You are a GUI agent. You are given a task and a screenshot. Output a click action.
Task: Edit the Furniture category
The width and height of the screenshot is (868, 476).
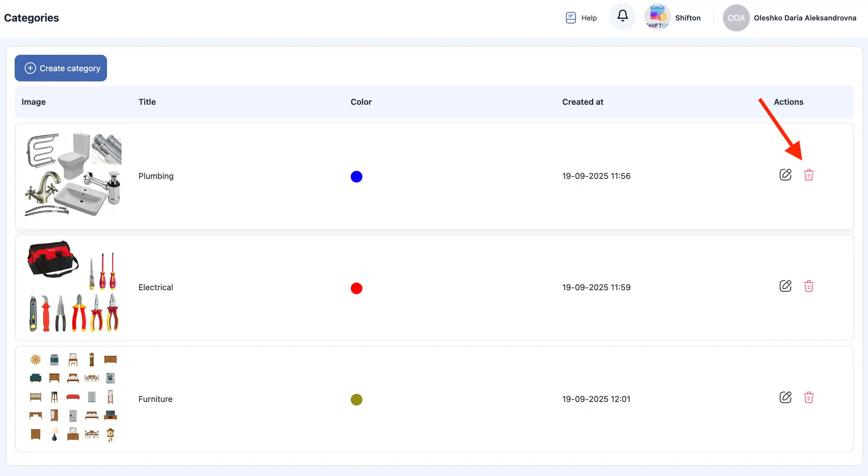(785, 398)
